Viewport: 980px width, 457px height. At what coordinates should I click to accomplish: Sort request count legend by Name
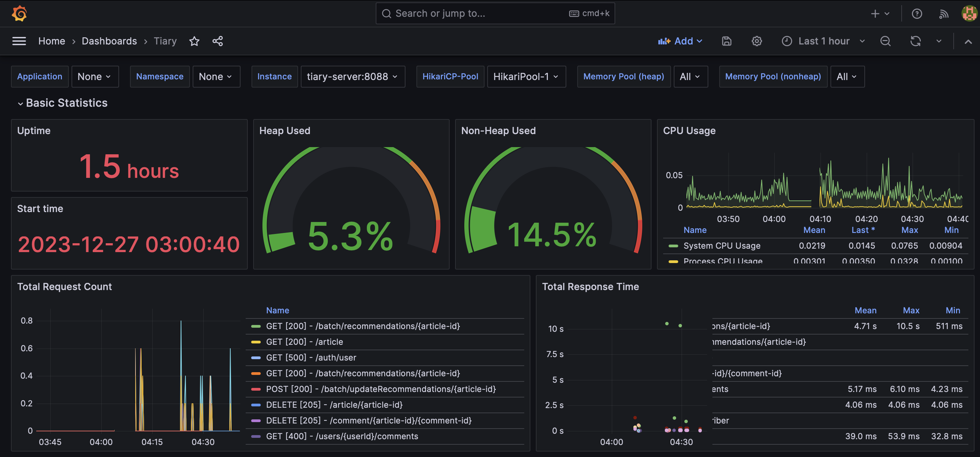pyautogui.click(x=278, y=310)
